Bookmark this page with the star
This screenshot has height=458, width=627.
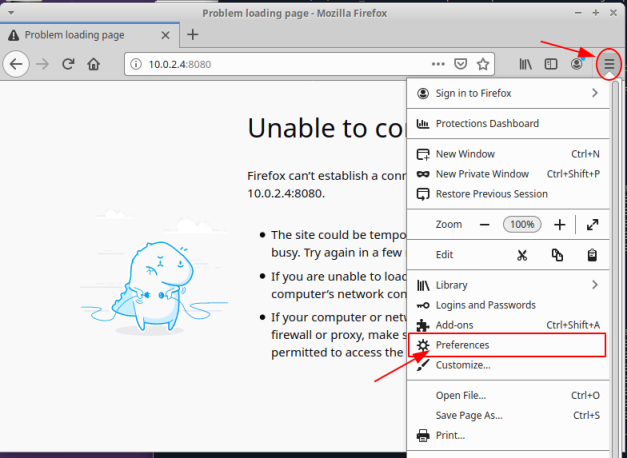(x=483, y=64)
